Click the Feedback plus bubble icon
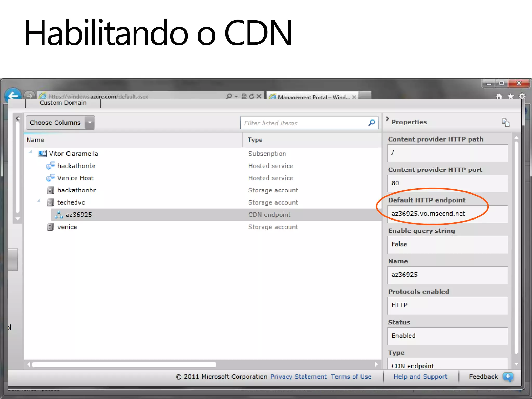The height and width of the screenshot is (399, 532). point(508,377)
